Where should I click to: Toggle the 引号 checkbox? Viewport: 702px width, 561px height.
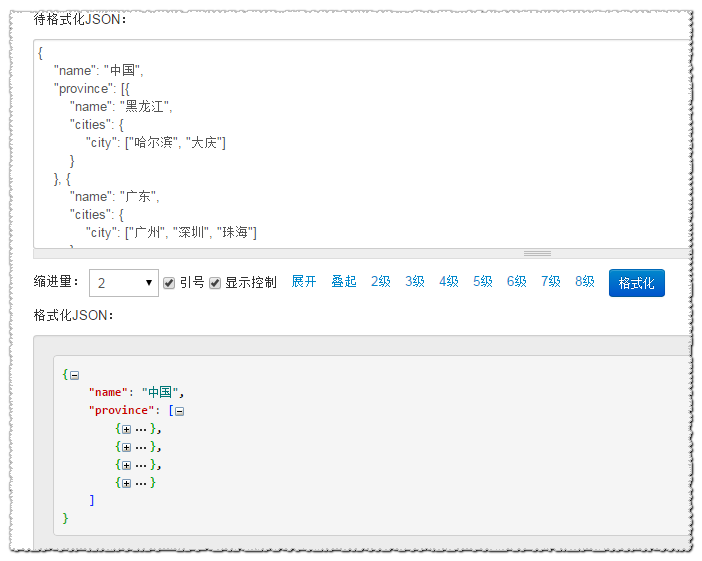click(x=169, y=283)
